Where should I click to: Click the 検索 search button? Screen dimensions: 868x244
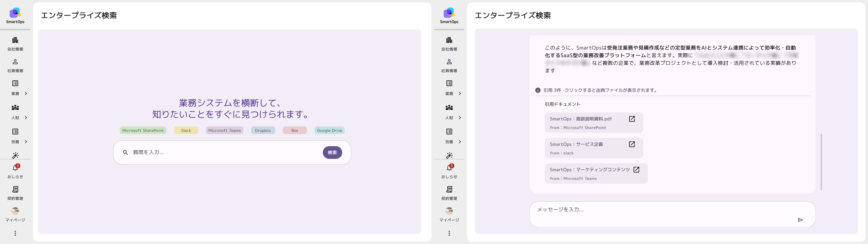point(332,152)
